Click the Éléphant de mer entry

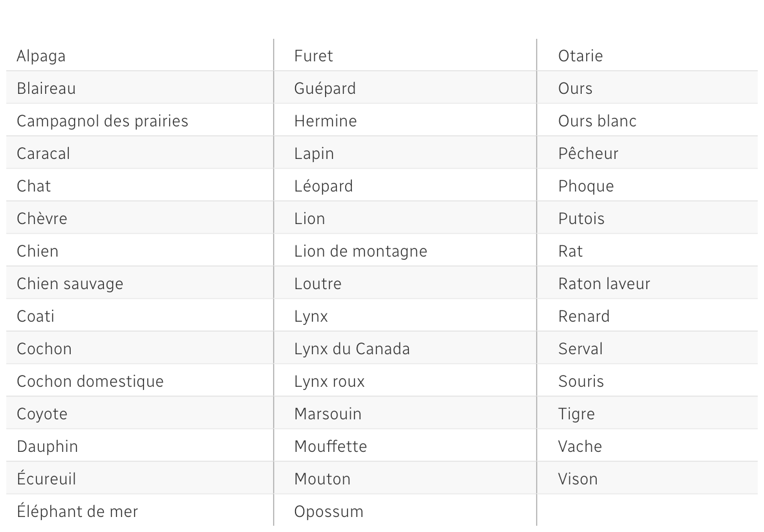(77, 512)
